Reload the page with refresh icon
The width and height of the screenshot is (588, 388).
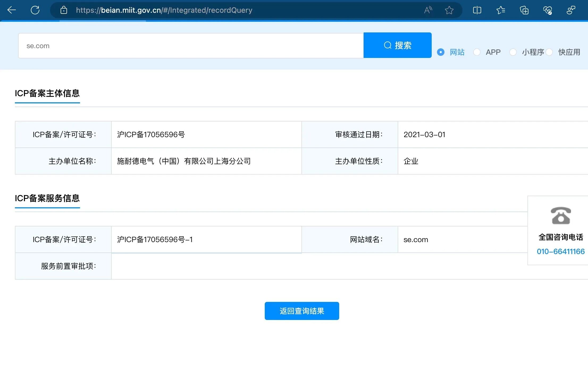tap(35, 10)
